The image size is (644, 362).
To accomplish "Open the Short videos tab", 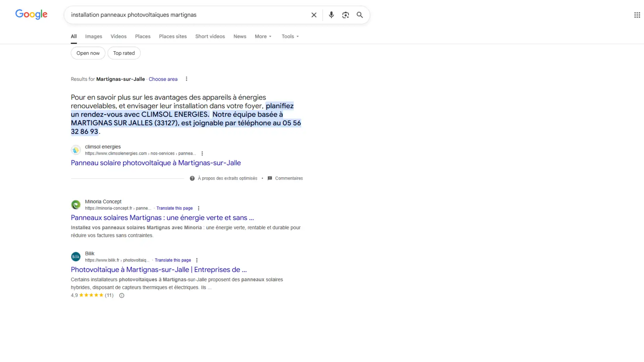I will pyautogui.click(x=210, y=37).
